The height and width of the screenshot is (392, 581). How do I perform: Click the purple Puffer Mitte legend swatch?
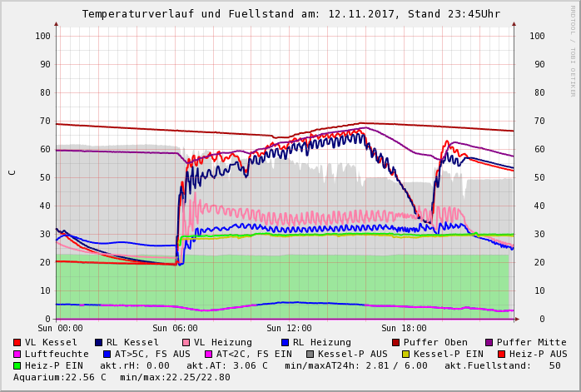coord(489,342)
